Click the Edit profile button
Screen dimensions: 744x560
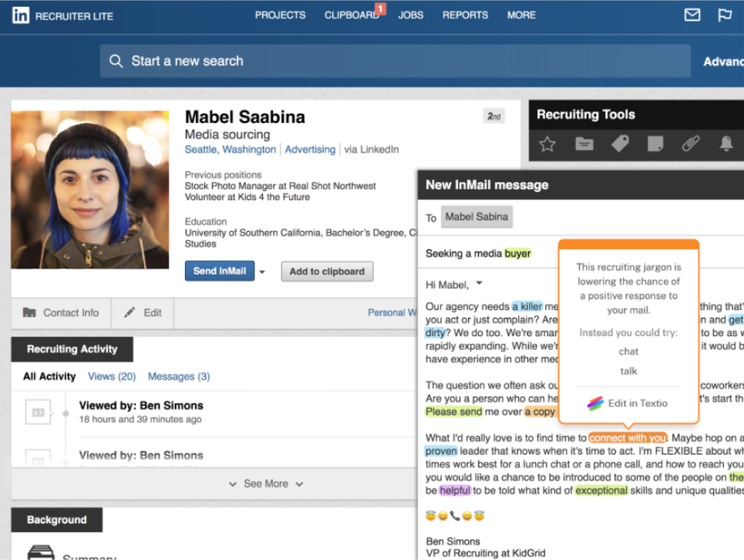pos(143,313)
